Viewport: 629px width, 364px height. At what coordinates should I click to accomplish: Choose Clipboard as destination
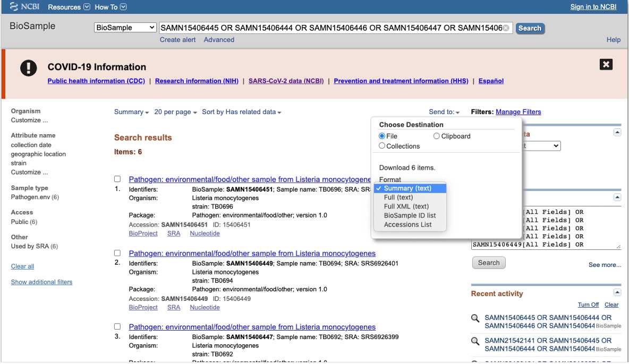[x=437, y=136]
